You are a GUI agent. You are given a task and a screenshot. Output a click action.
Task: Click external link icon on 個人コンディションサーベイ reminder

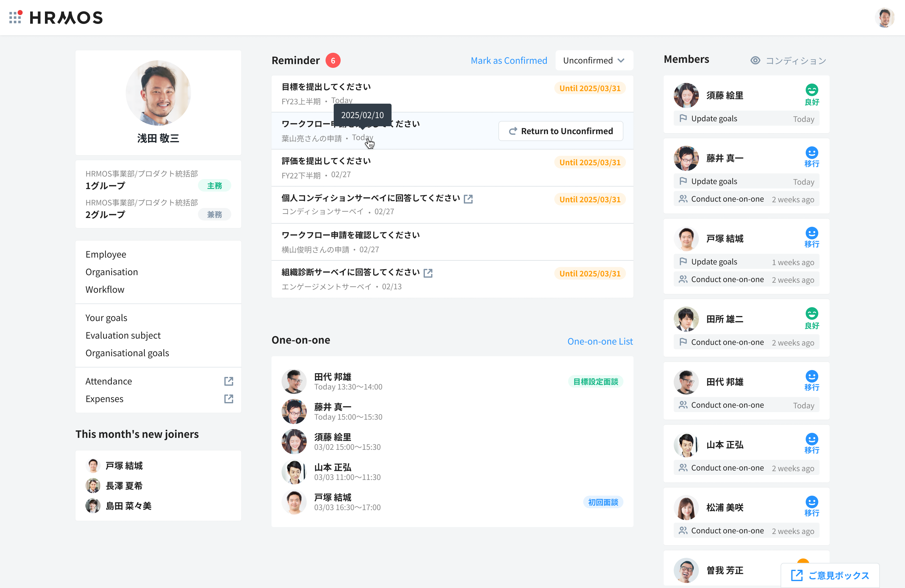point(468,199)
